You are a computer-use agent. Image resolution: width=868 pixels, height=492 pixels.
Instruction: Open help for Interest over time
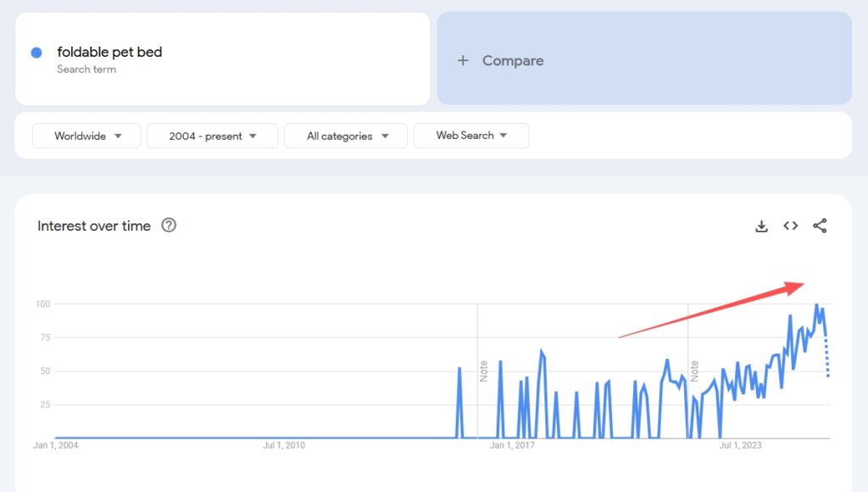tap(169, 226)
